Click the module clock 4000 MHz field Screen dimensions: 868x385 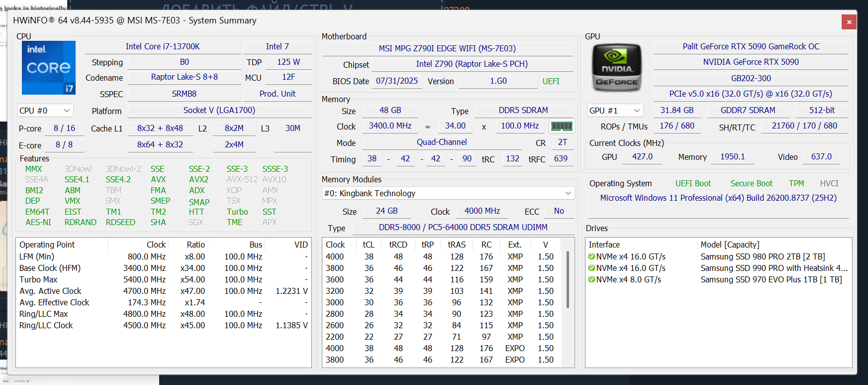pos(482,211)
